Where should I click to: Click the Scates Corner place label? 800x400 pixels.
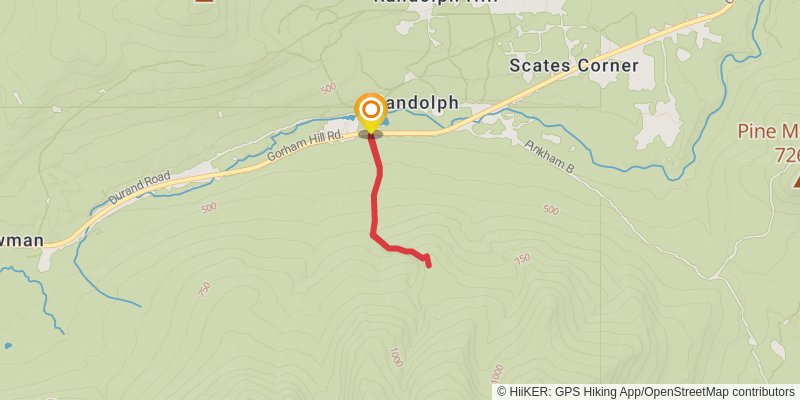tap(574, 66)
